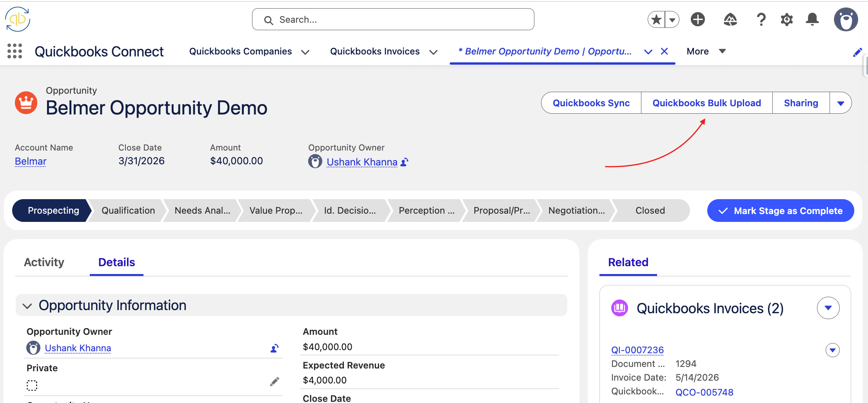Click the pencil to edit the Private field

click(275, 381)
